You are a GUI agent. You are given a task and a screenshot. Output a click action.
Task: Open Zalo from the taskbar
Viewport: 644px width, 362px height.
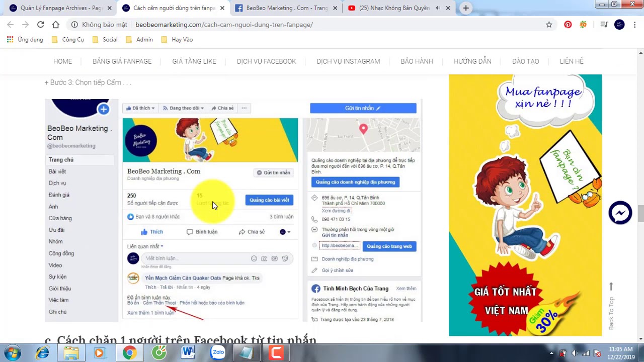[218, 353]
